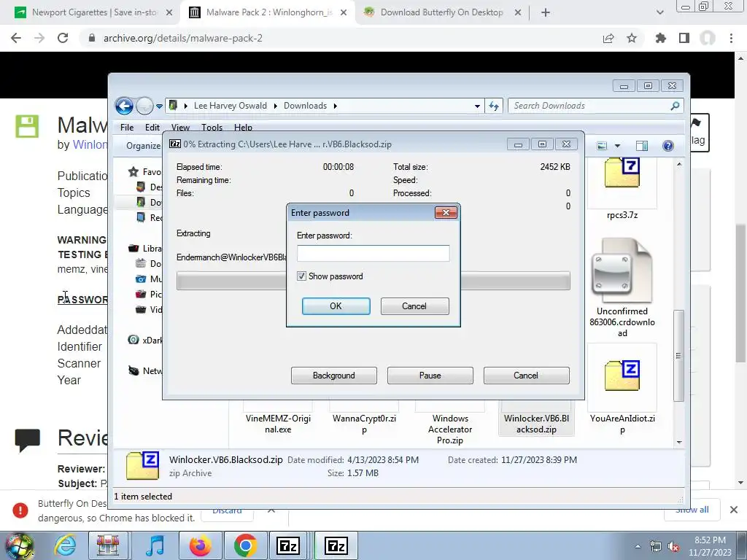This screenshot has width=747, height=560.
Task: Click the muted volume tray icon
Action: click(673, 547)
